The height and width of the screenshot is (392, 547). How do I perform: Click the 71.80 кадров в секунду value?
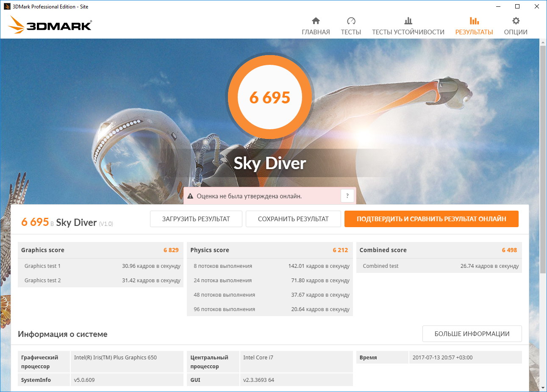(x=320, y=281)
